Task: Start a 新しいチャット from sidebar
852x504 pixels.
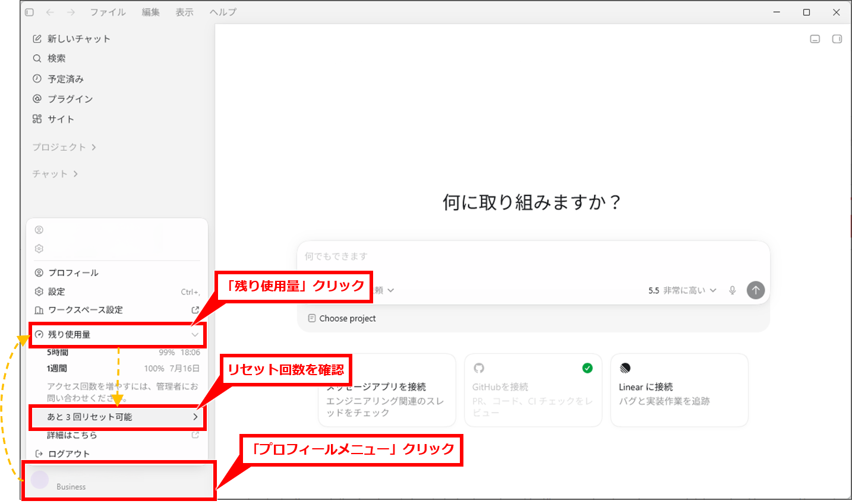Action: 71,39
